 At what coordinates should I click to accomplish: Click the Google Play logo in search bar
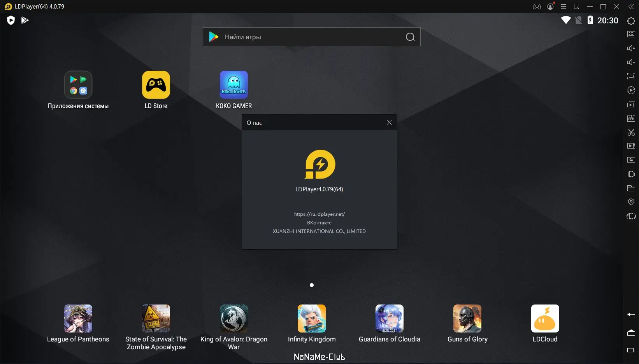(214, 37)
